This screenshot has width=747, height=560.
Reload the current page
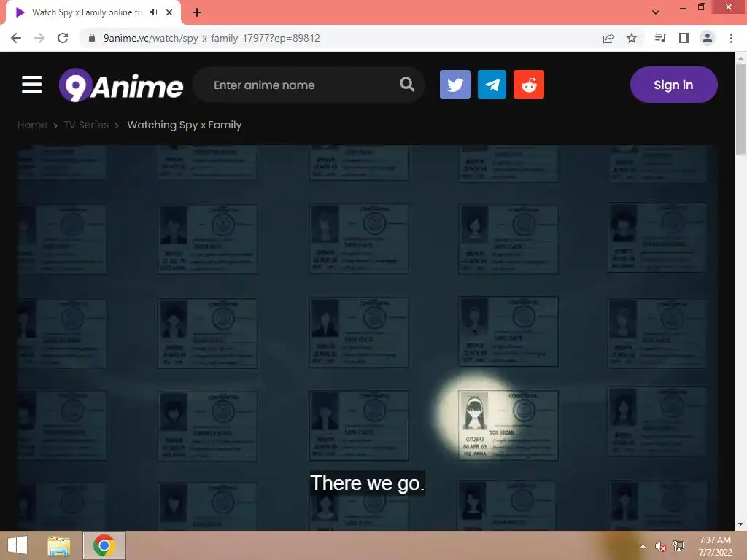63,38
